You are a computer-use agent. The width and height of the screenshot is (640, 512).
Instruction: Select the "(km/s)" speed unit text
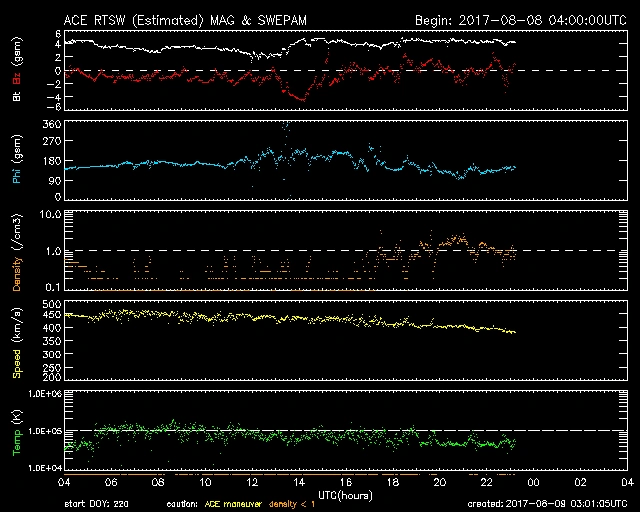(17, 325)
